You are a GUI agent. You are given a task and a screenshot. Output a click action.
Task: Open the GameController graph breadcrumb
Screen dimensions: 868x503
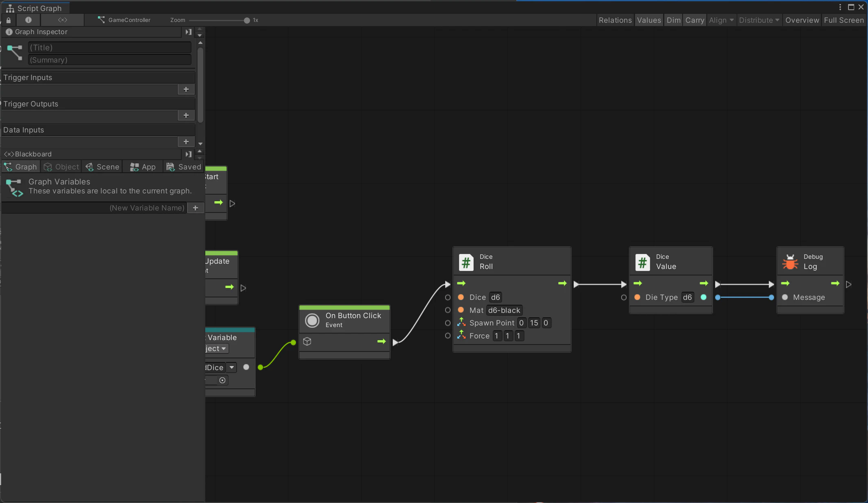[x=124, y=20]
